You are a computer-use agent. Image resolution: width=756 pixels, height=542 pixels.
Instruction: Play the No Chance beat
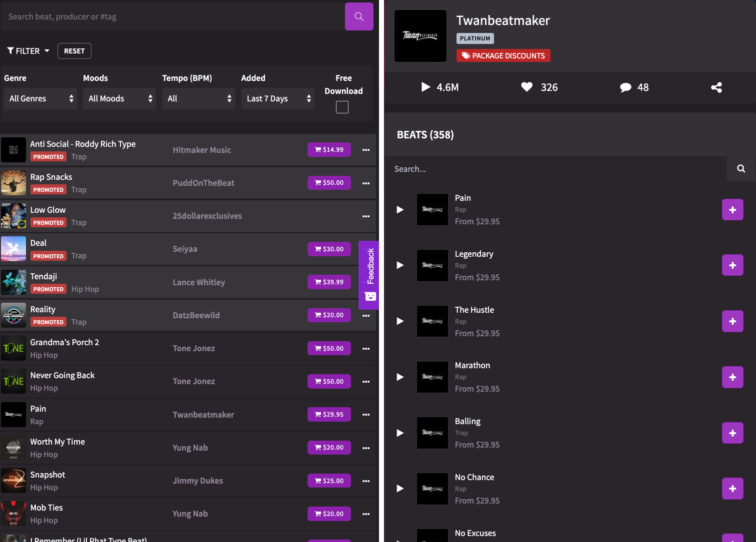tap(400, 489)
